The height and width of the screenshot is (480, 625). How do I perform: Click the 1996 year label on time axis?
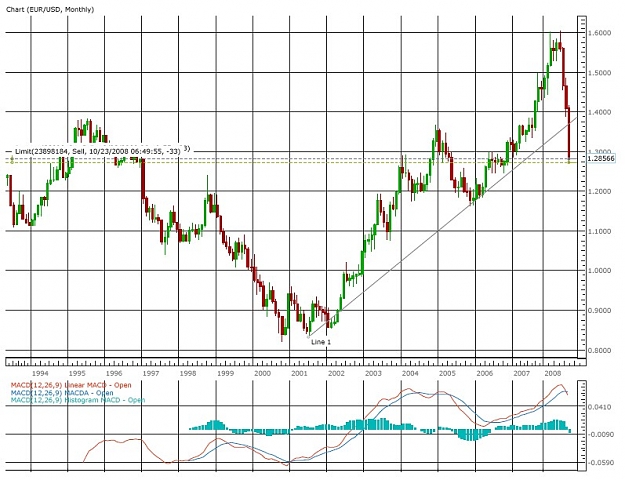(x=114, y=374)
